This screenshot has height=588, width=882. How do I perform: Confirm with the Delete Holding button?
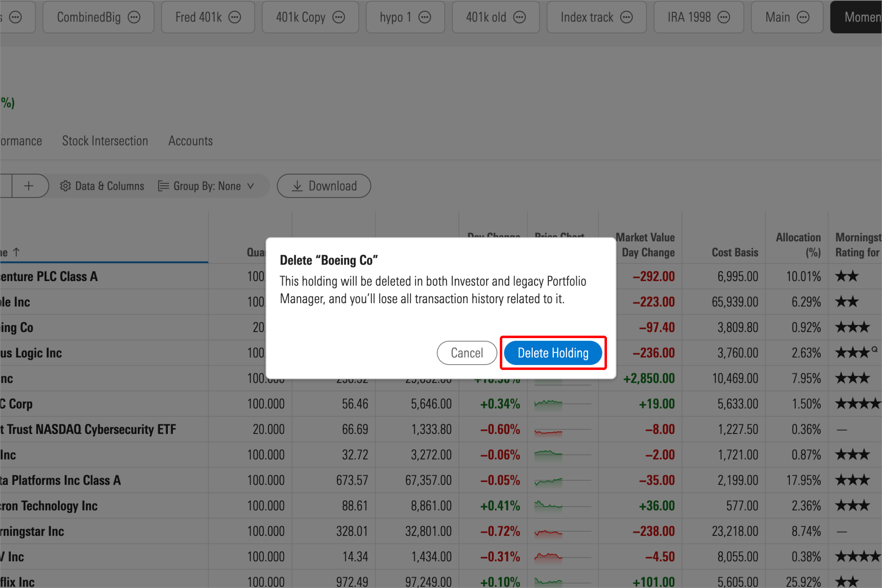tap(553, 353)
